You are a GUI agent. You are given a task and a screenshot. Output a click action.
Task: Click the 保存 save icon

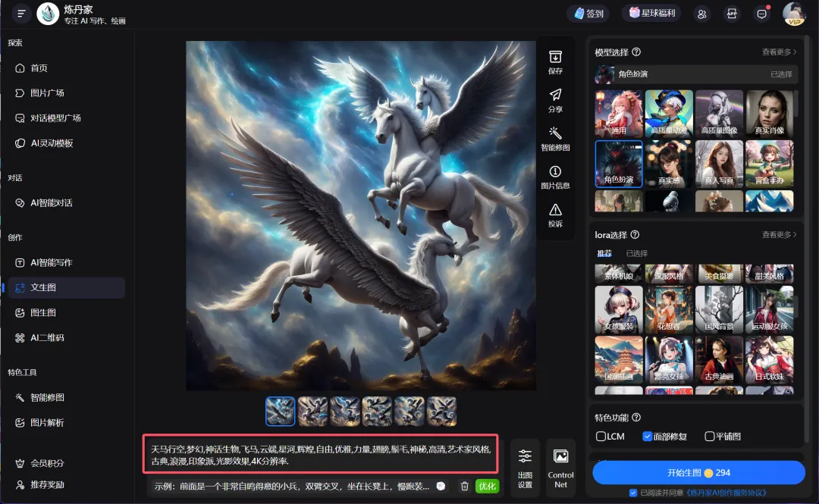point(555,58)
